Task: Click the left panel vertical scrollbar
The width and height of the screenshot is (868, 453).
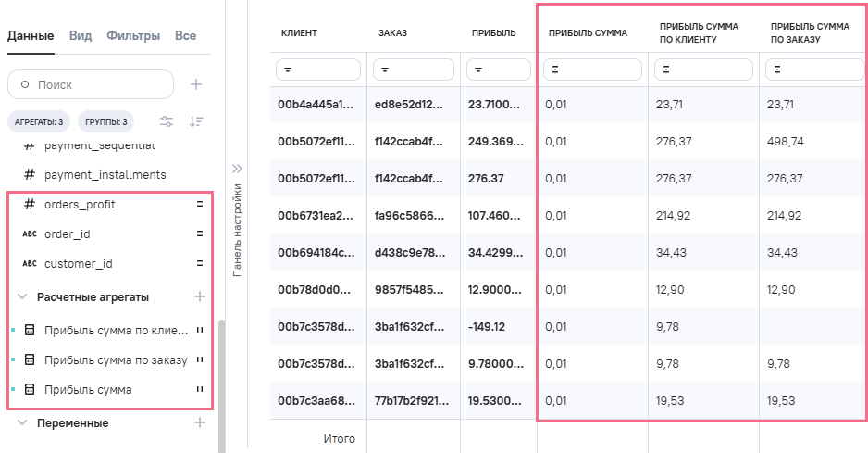Action: click(221, 389)
